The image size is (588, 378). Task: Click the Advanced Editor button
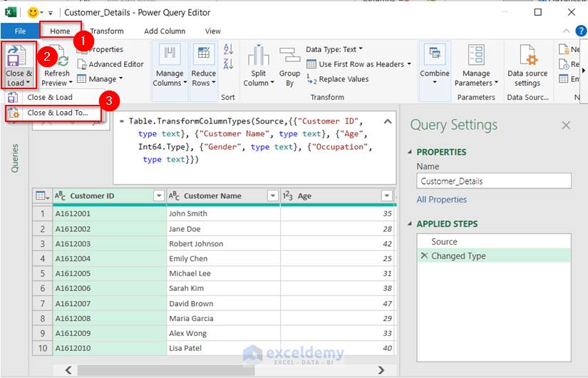(115, 64)
